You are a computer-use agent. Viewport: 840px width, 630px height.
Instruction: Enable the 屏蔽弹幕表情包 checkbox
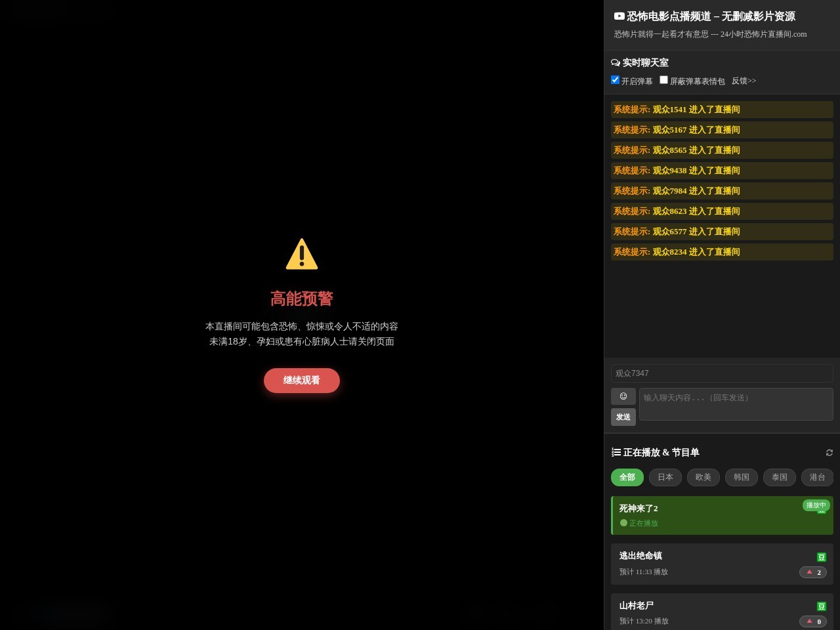pos(663,80)
